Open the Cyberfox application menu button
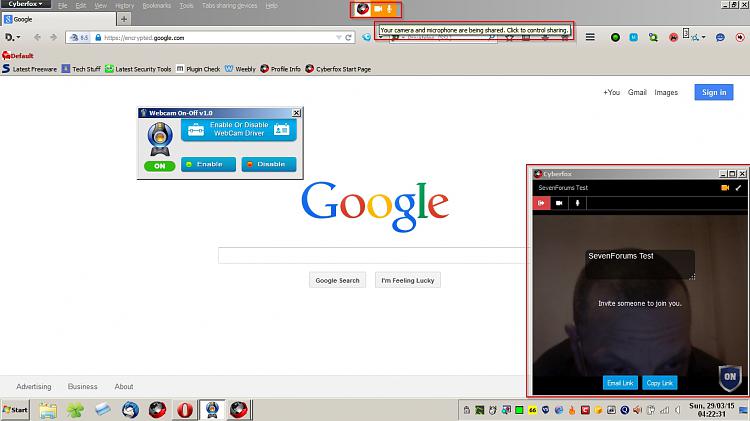This screenshot has width=750, height=421. coord(25,4)
